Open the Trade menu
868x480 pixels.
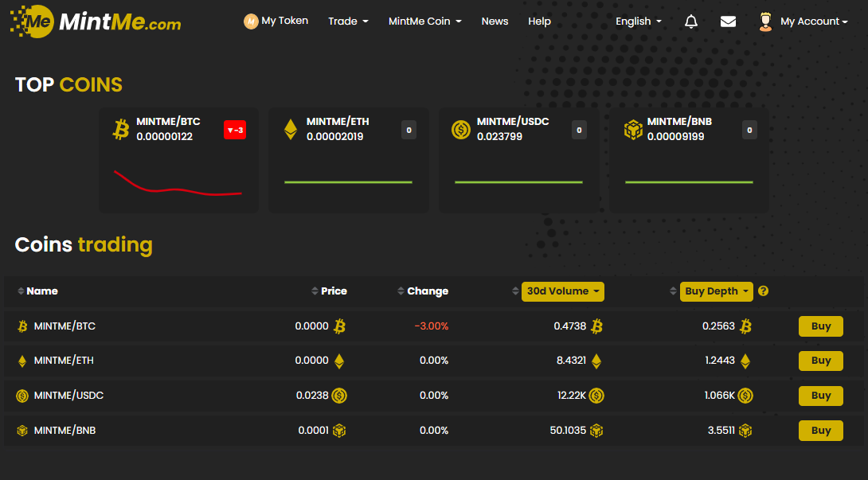pos(348,21)
